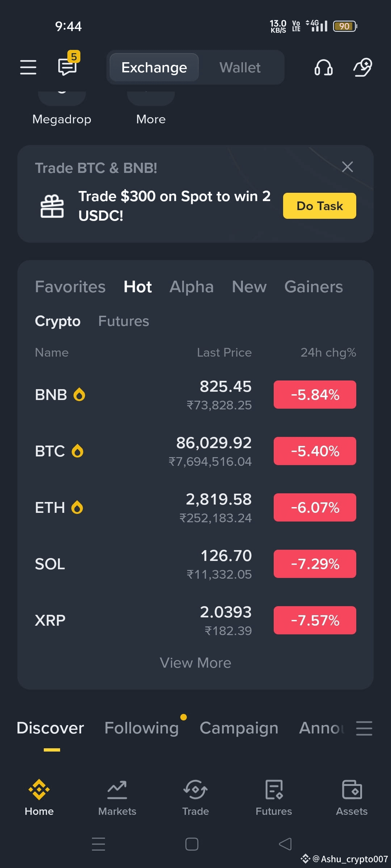Select Exchange mode toggle
Image resolution: width=391 pixels, height=868 pixels.
pos(154,68)
